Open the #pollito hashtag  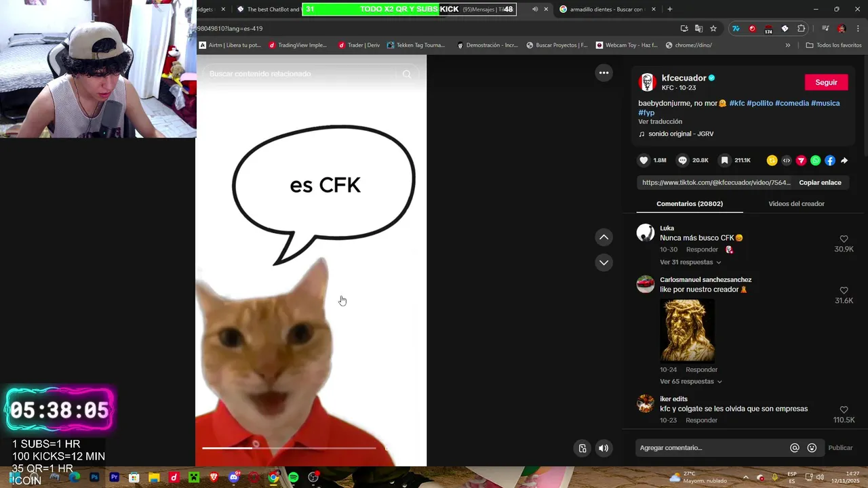click(x=759, y=103)
